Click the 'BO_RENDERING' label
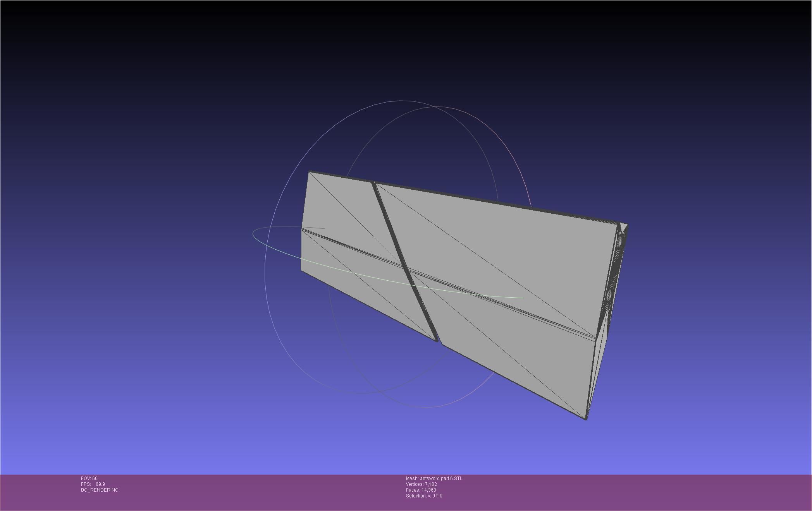This screenshot has width=812, height=511. click(x=100, y=490)
